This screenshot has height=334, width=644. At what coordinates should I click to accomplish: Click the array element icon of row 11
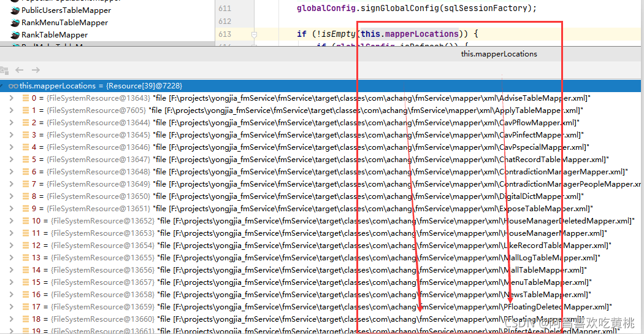pyautogui.click(x=26, y=233)
